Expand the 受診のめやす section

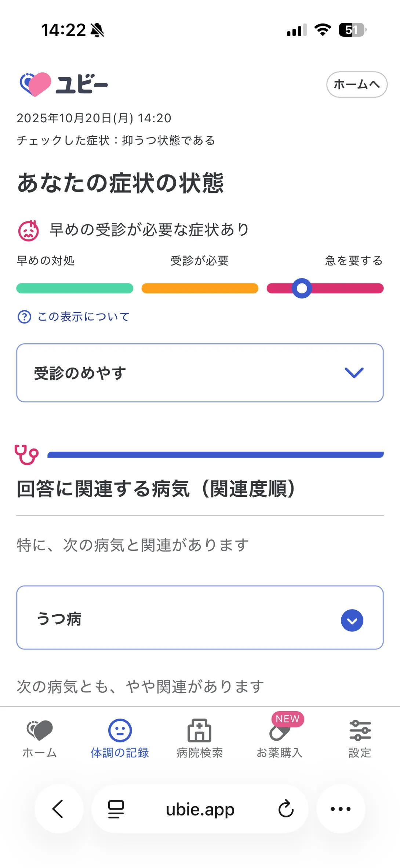[x=200, y=373]
